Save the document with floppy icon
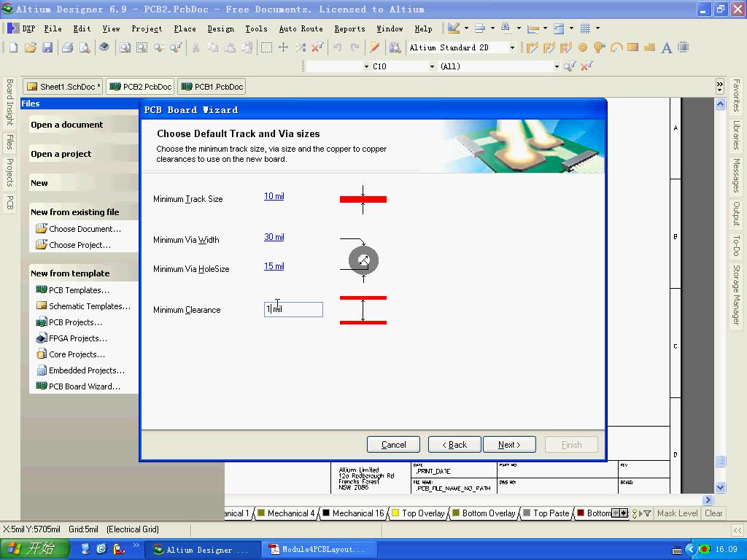Screen dimensions: 747x560 pos(47,47)
